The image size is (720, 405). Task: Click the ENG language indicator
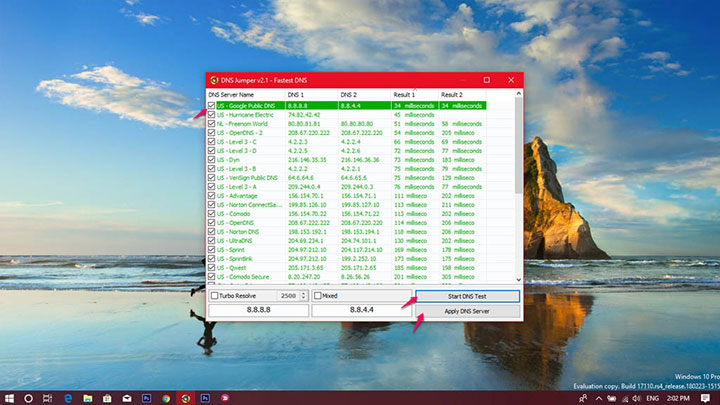(652, 398)
